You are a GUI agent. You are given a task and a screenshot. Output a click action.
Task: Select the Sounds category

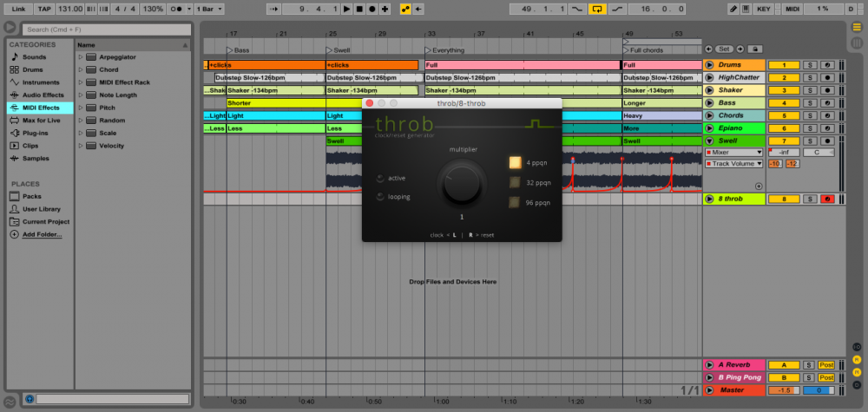click(35, 57)
